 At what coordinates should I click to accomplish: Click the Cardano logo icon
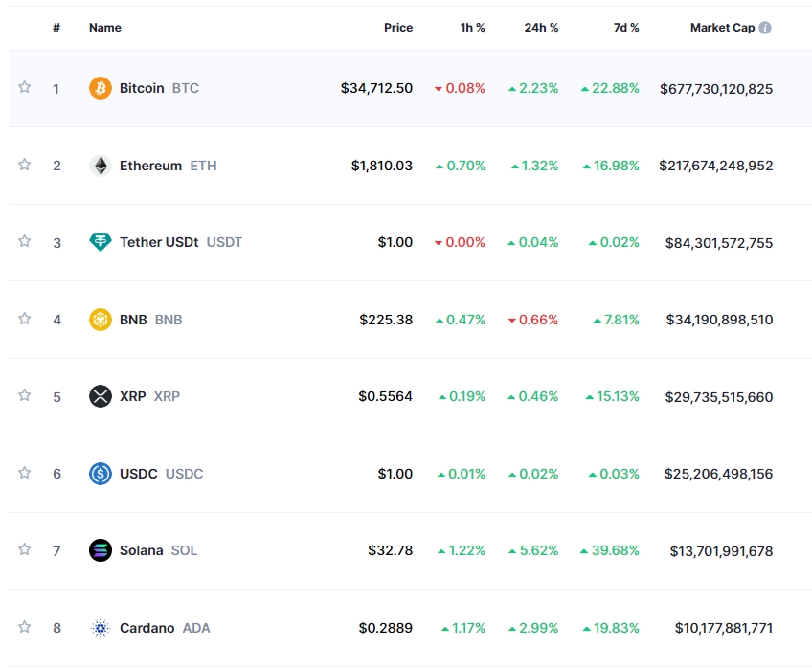(101, 628)
